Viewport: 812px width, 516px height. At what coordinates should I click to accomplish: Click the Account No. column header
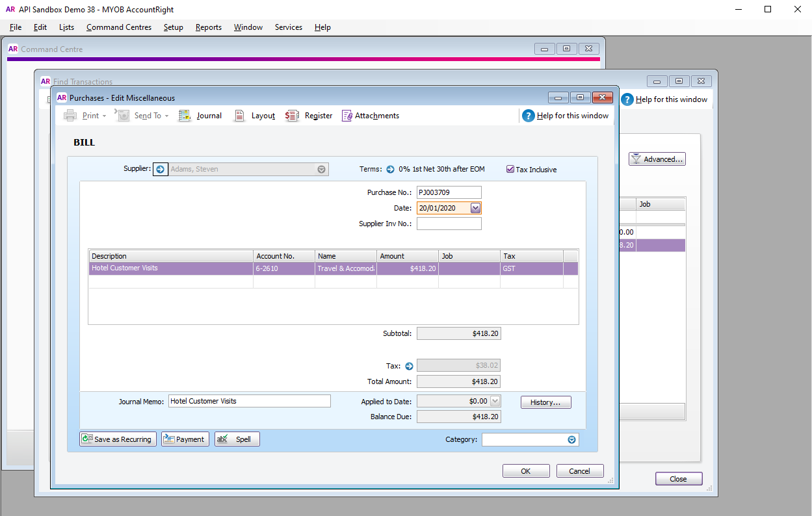pos(284,256)
